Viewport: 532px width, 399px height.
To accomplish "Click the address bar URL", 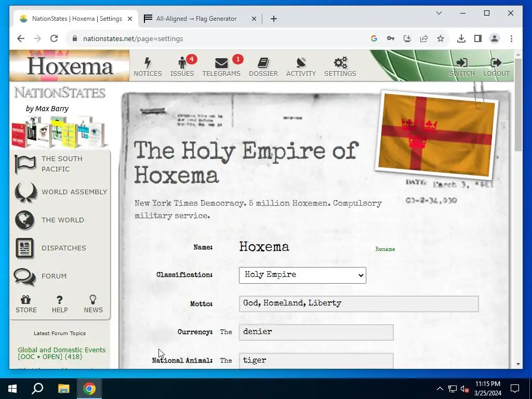I will coord(133,38).
